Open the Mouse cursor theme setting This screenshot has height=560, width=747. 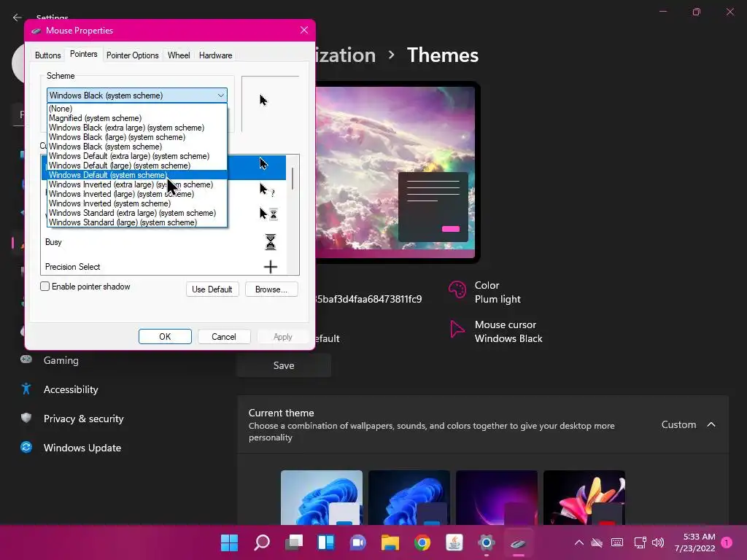coord(495,332)
